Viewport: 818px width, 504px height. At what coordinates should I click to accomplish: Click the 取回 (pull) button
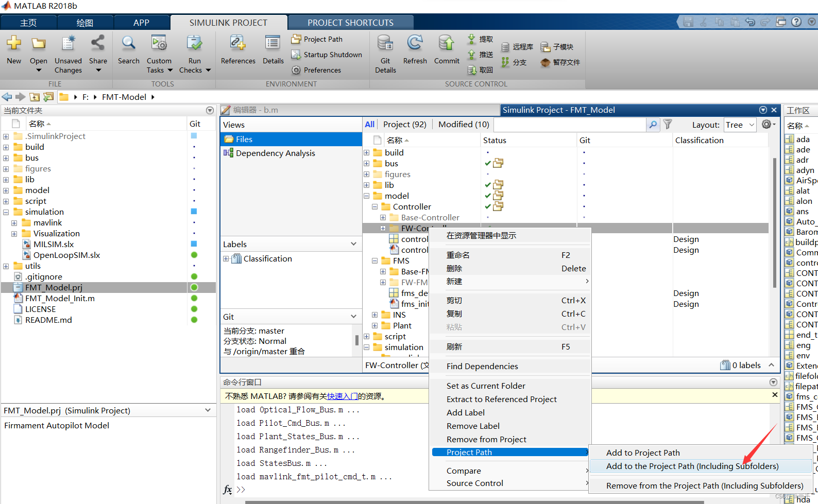480,70
